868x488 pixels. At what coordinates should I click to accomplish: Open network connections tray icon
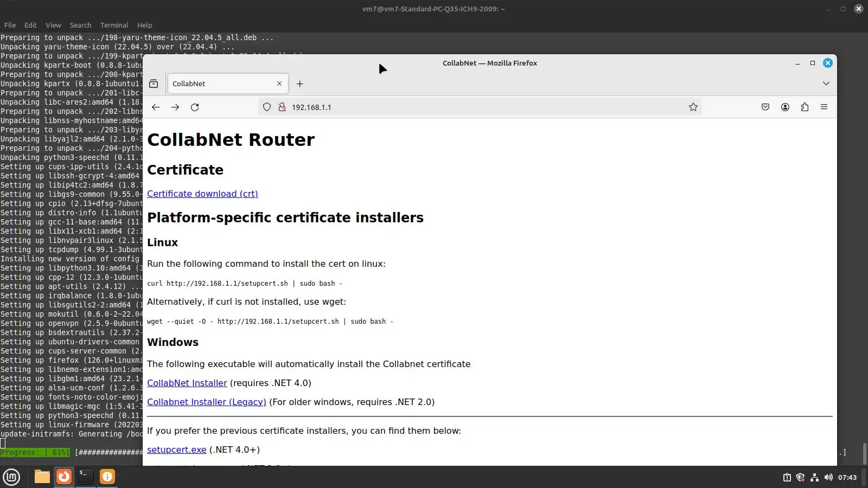814,477
